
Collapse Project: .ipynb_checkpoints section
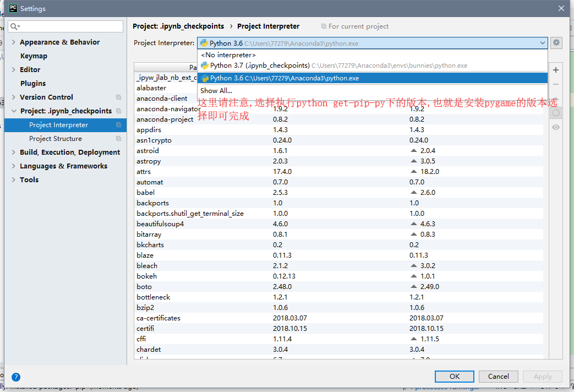click(x=14, y=111)
